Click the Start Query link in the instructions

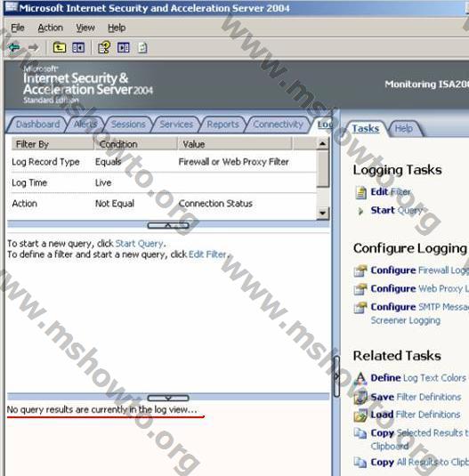coord(140,244)
